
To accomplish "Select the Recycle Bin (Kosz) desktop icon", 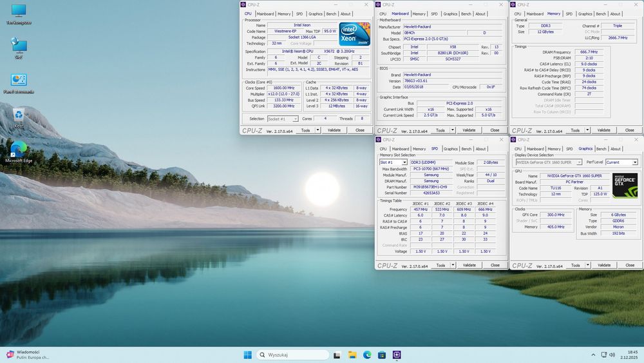I will pos(19,116).
